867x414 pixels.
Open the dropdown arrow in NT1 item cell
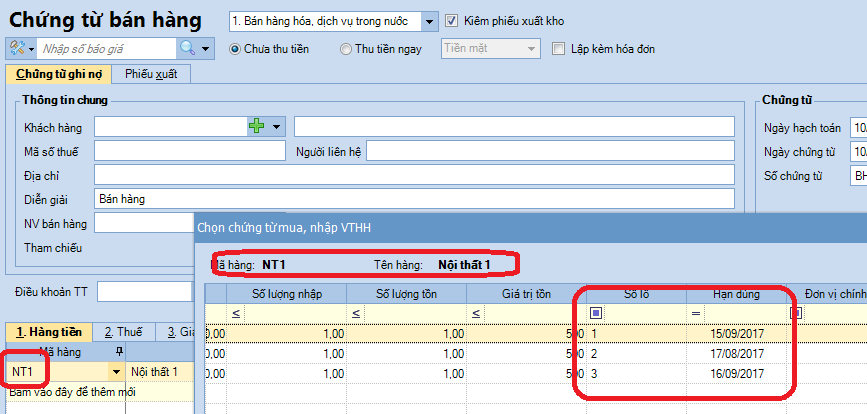tap(116, 373)
